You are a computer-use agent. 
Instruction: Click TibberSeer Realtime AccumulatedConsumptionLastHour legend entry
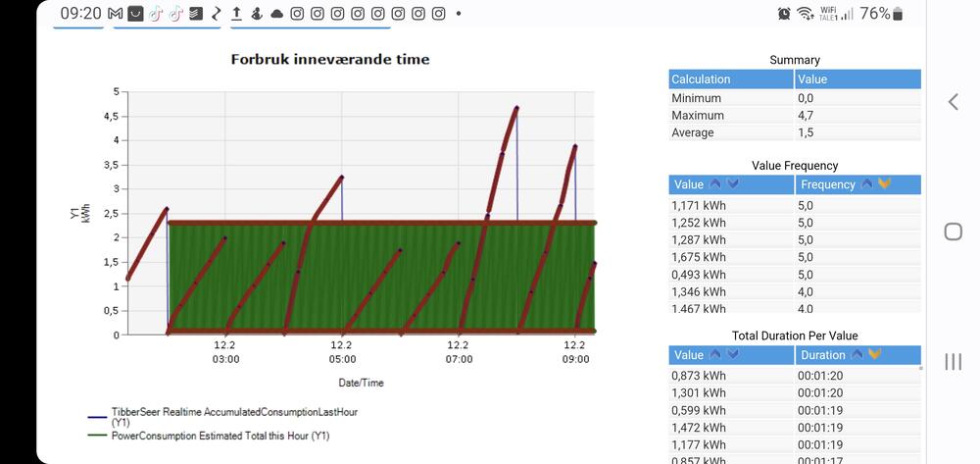(222, 417)
